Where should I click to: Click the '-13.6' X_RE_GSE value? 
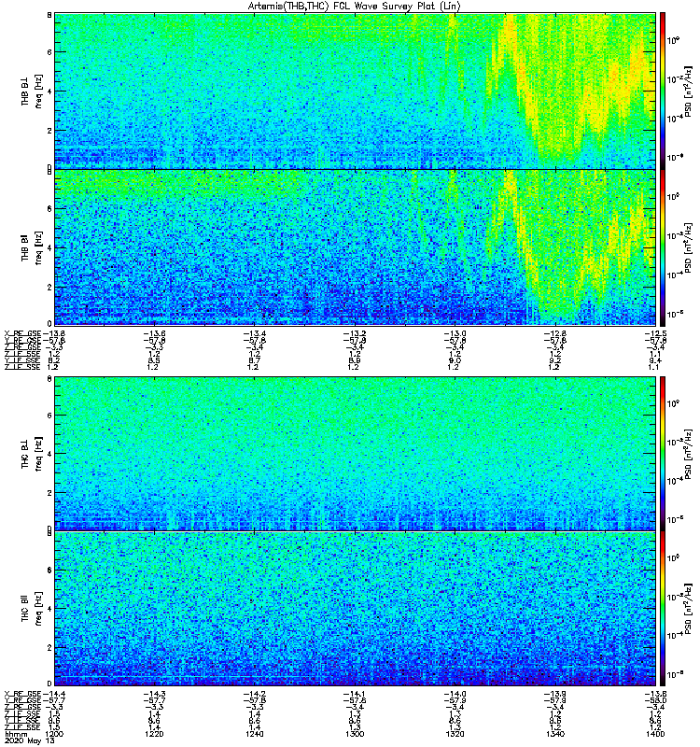[x=155, y=333]
